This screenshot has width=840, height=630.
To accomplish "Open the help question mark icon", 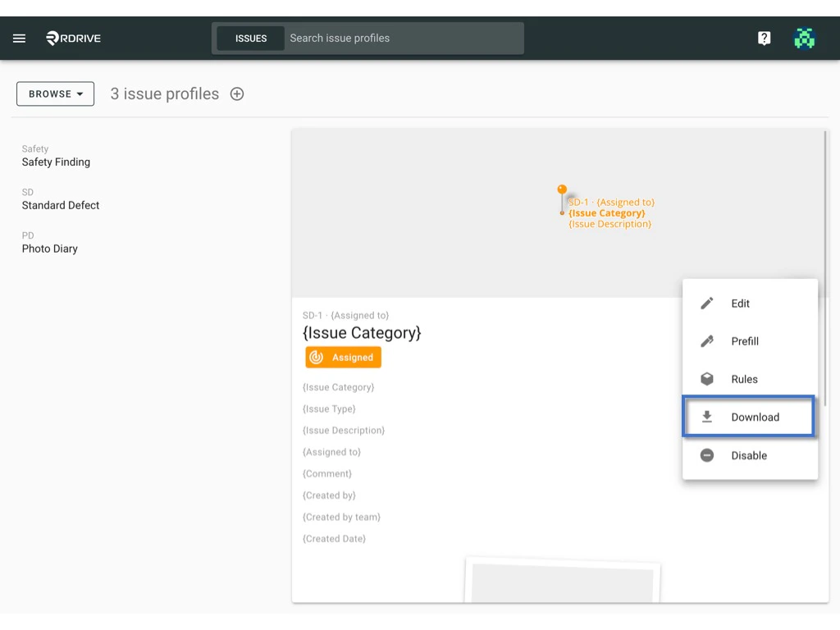I will (764, 38).
